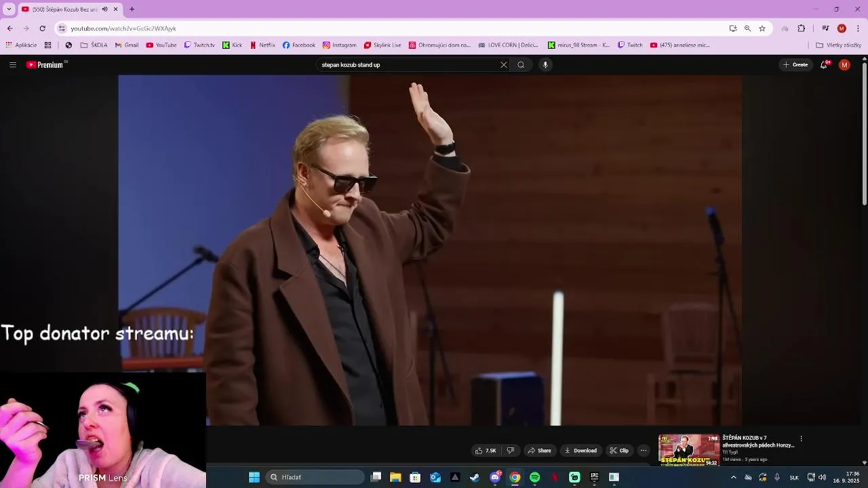
Task: Open options for the recommended Kozub video
Action: (801, 439)
